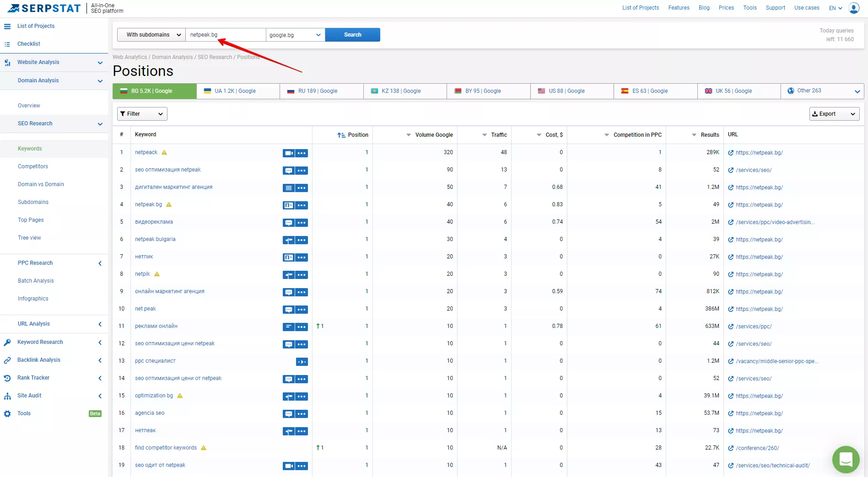Click the Keyword Research key icon
868x477 pixels.
7,342
